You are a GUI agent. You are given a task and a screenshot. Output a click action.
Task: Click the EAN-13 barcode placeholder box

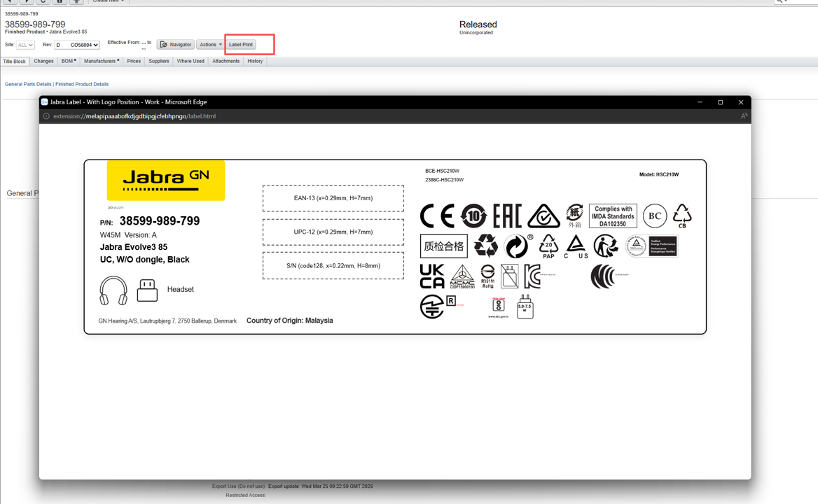(x=333, y=198)
